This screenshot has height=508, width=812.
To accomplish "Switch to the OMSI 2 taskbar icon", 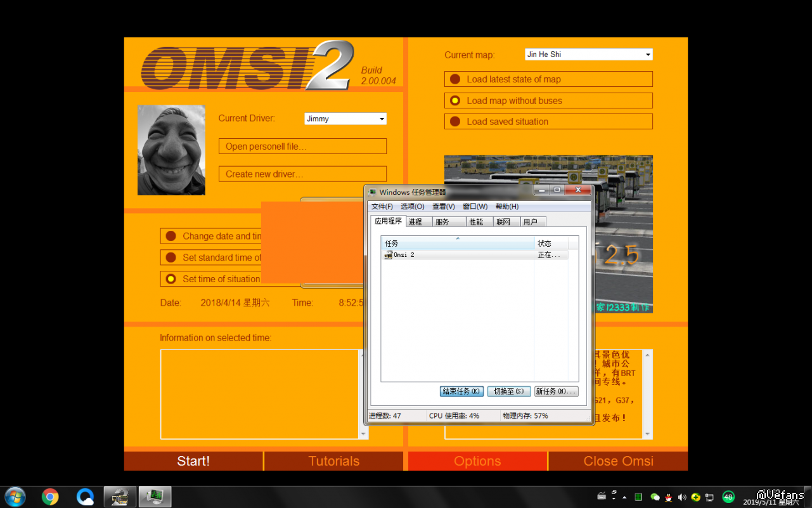I will point(120,496).
